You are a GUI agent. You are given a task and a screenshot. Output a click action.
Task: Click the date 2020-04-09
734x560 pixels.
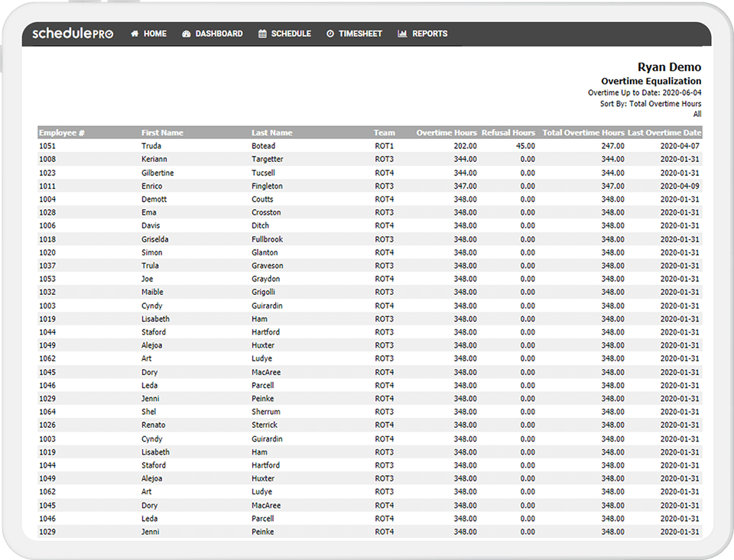tap(680, 186)
